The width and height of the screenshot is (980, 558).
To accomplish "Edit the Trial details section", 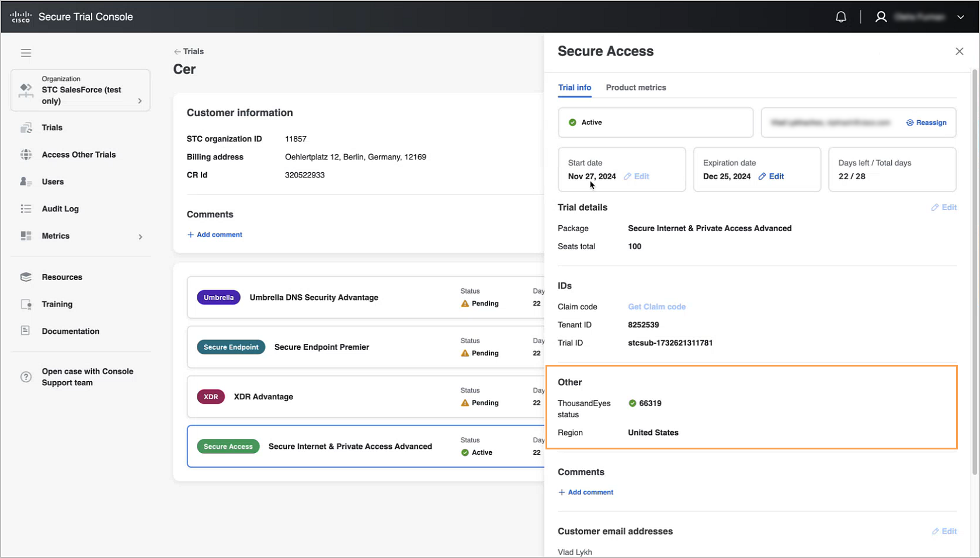I will coord(944,207).
